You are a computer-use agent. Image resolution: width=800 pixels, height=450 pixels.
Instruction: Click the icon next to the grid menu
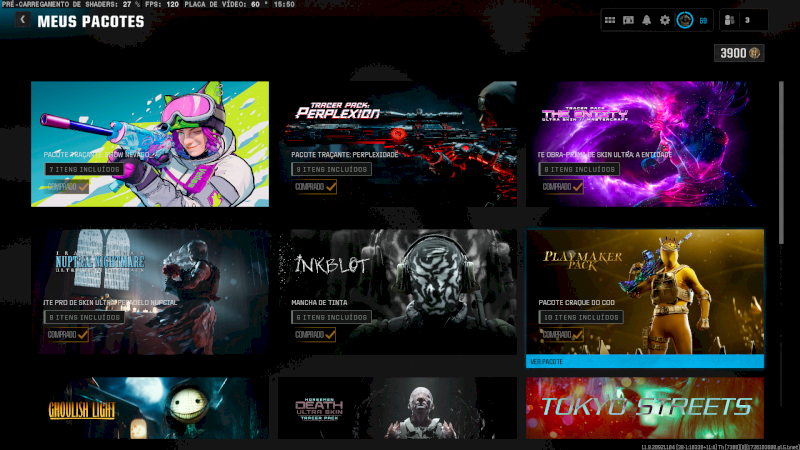[628, 20]
